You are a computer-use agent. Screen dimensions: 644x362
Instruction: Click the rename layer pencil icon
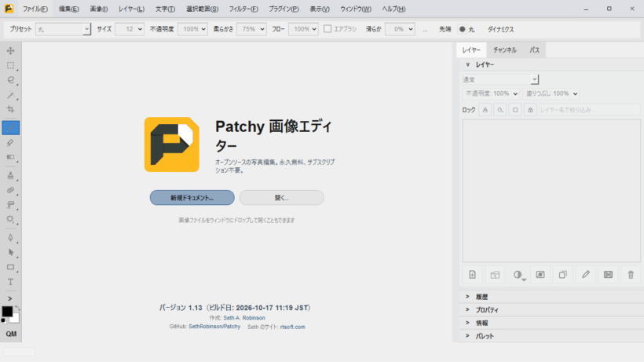click(586, 275)
